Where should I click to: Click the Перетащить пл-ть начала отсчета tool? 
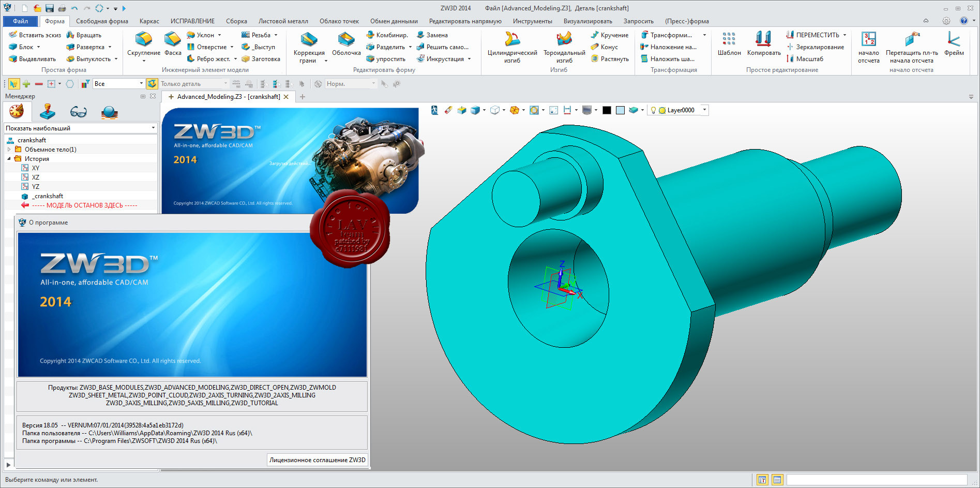[x=912, y=47]
